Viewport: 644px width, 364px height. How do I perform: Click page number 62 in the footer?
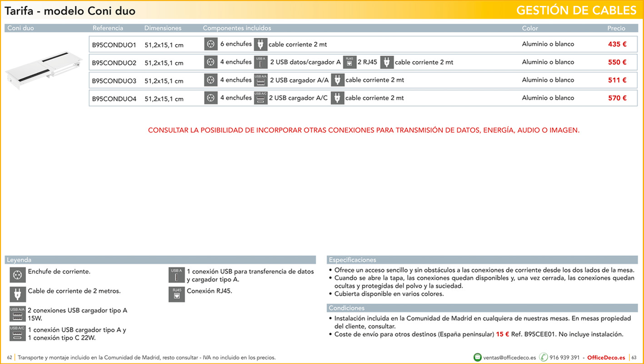[10, 358]
